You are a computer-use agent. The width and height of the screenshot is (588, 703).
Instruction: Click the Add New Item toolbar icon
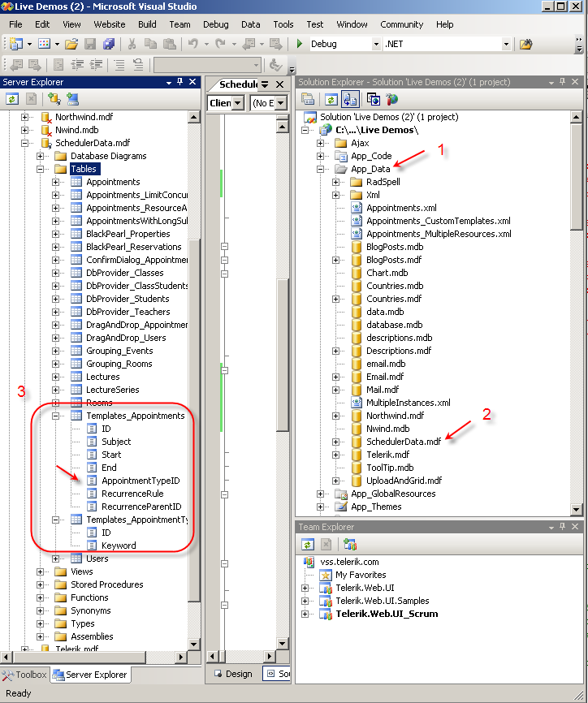[x=44, y=44]
